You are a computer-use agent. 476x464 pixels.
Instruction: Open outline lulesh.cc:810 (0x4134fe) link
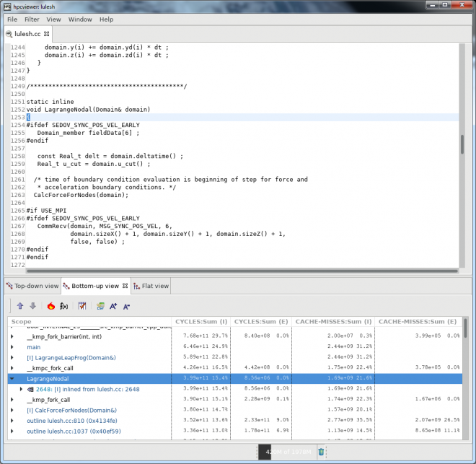point(72,421)
